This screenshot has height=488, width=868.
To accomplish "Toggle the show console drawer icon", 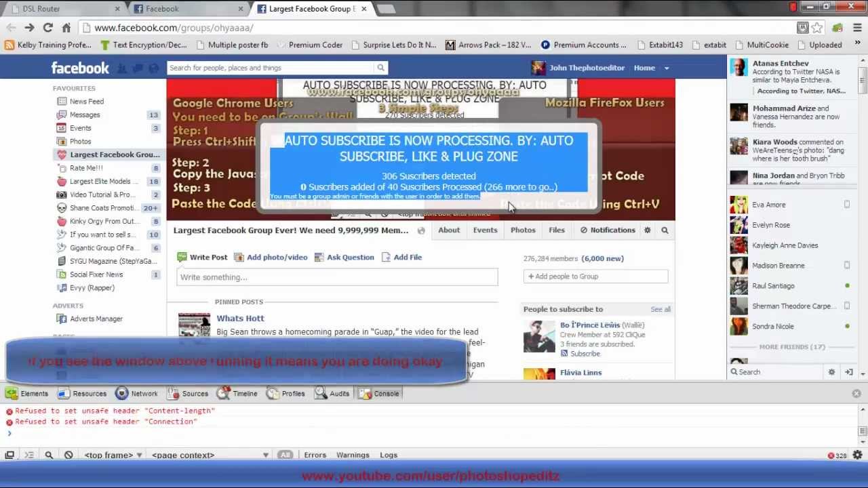I will pyautogui.click(x=29, y=455).
